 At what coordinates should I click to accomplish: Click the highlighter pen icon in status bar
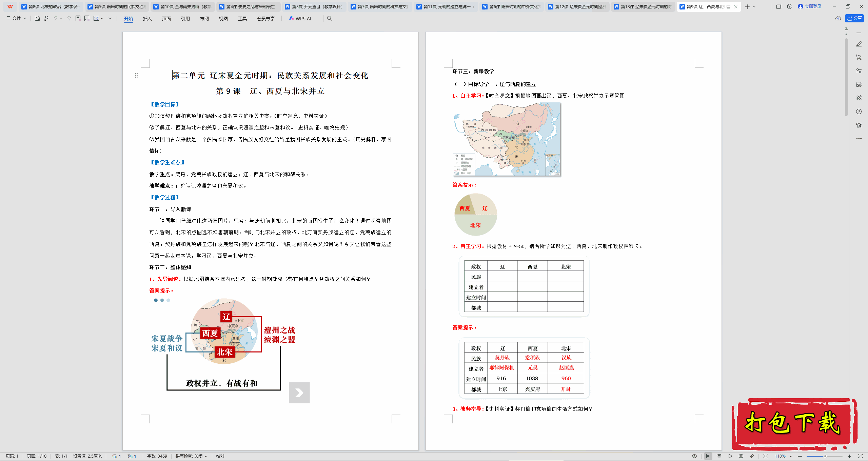(752, 456)
